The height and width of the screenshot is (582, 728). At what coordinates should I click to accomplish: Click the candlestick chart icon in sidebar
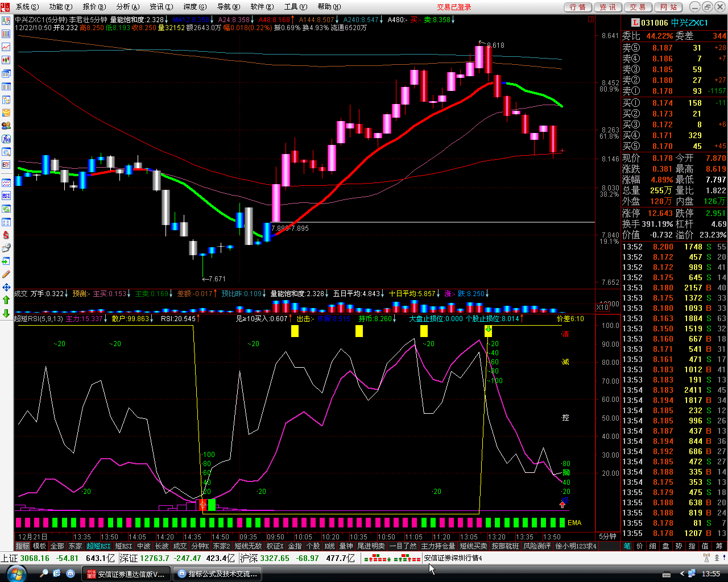click(x=6, y=60)
